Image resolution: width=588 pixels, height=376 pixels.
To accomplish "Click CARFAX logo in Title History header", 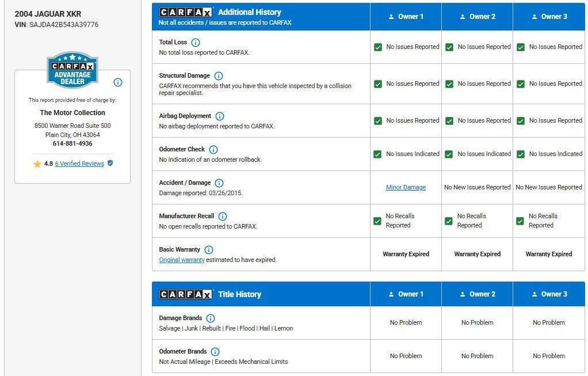I will [185, 294].
